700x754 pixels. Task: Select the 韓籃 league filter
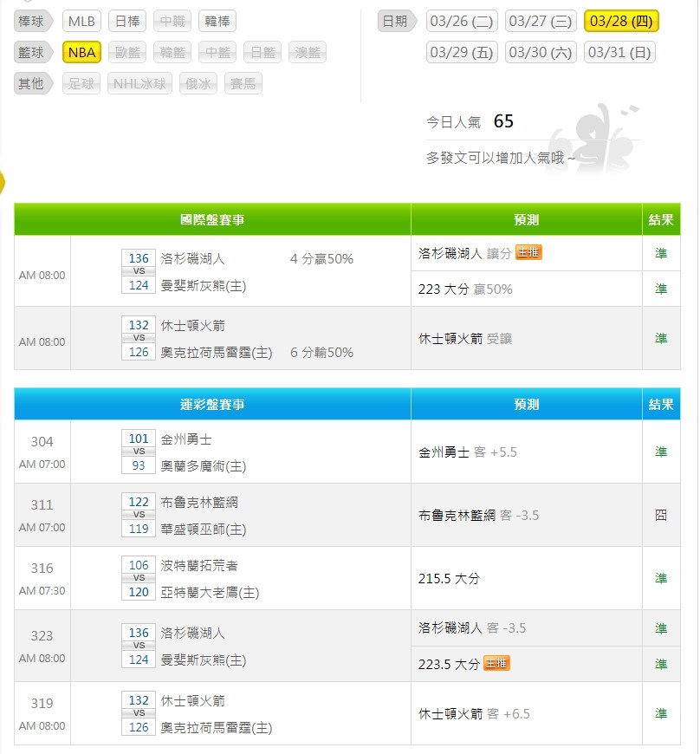tap(172, 52)
